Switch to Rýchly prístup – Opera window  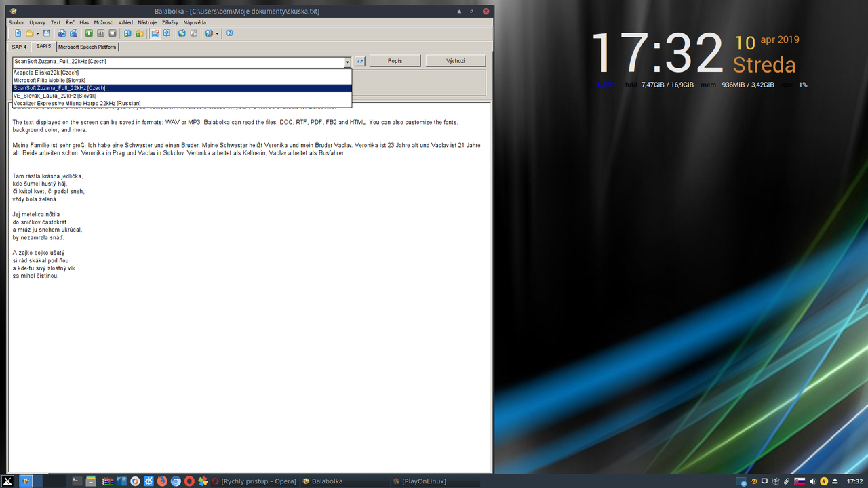pos(254,481)
